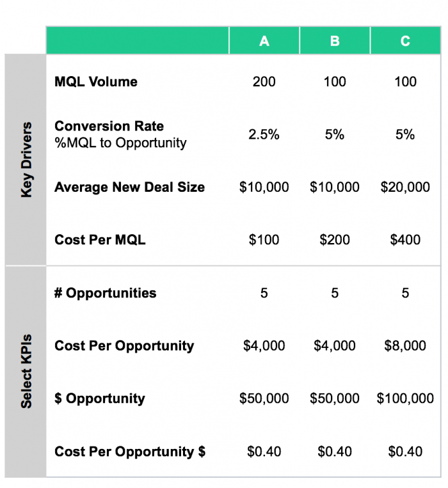Click column header B
This screenshot has height=488, width=448.
click(335, 41)
